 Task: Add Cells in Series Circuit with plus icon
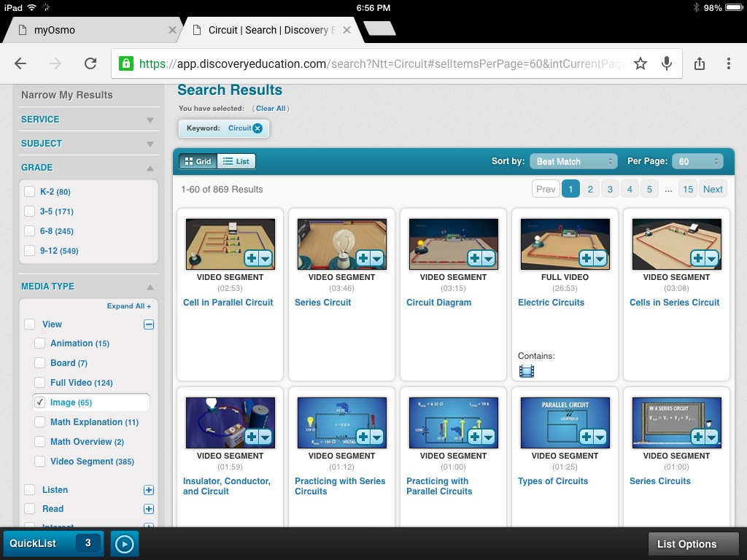point(697,259)
